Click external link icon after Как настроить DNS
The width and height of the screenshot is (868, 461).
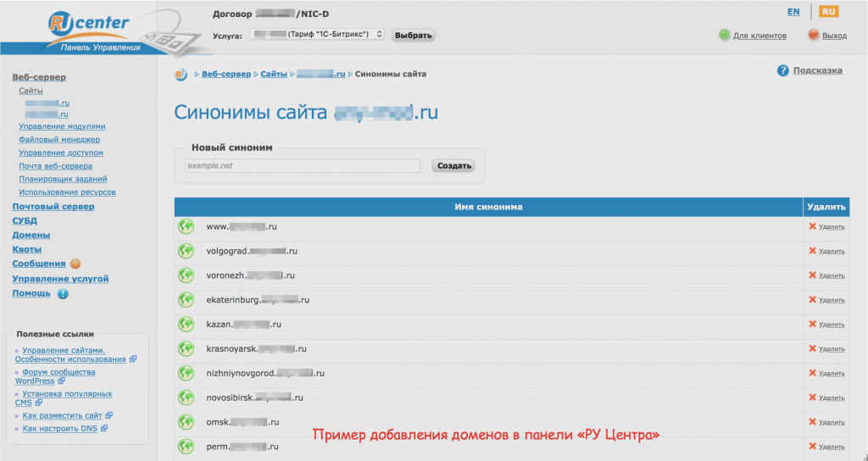[x=104, y=428]
